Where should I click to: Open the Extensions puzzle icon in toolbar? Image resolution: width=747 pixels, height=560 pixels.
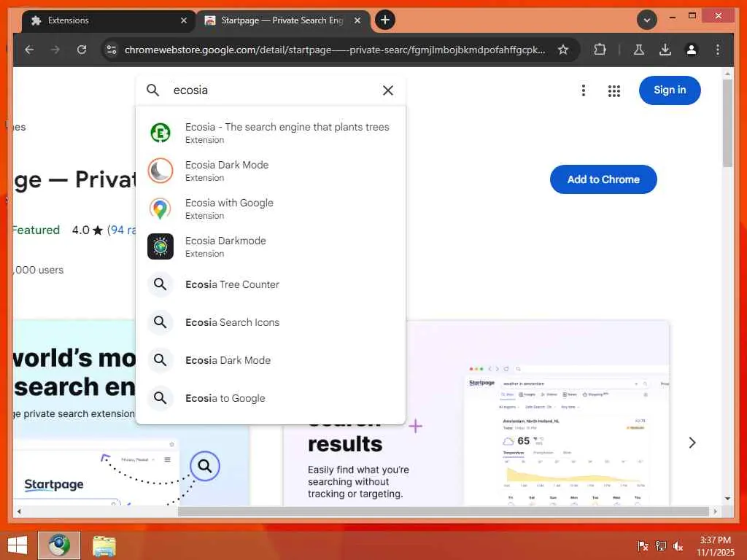click(x=600, y=50)
